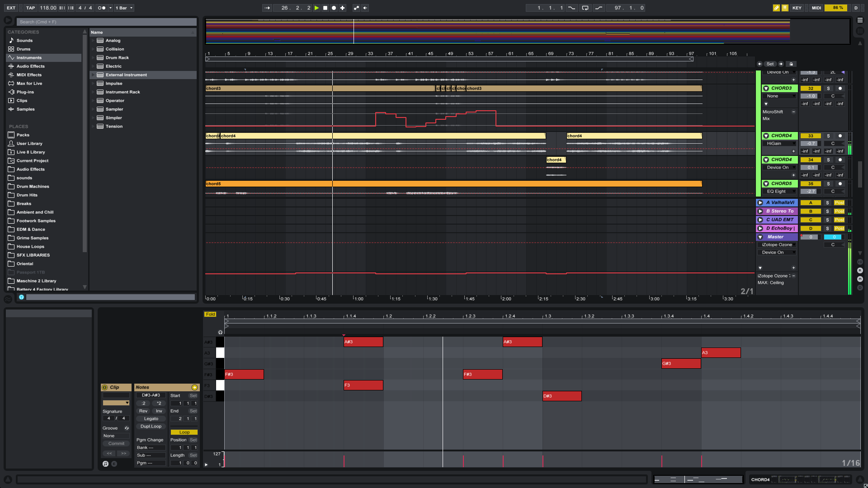Image resolution: width=868 pixels, height=488 pixels.
Task: Toggle the Loop switch in transport
Action: 585,8
